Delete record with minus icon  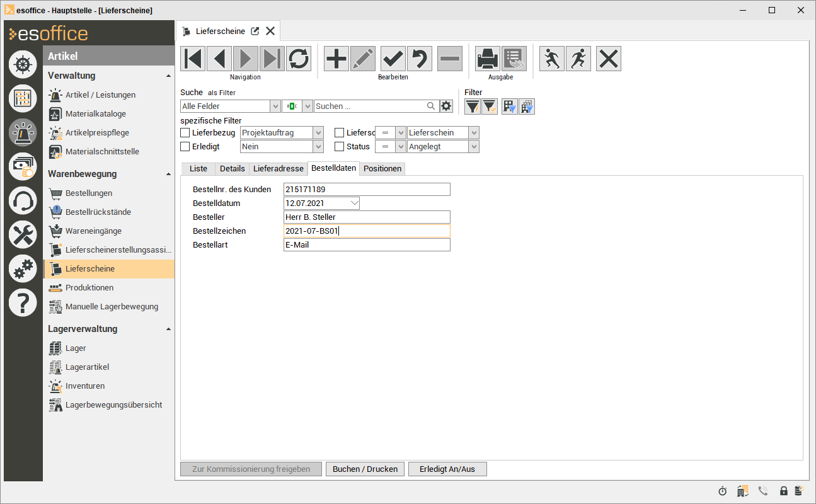(x=450, y=59)
